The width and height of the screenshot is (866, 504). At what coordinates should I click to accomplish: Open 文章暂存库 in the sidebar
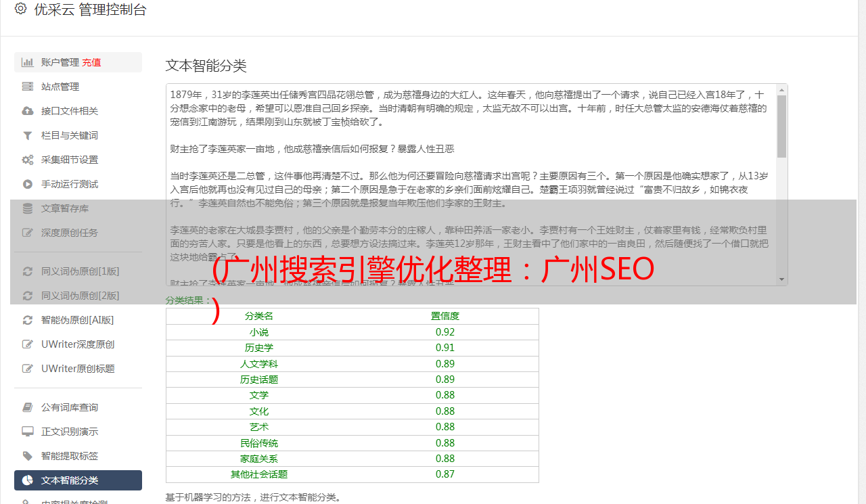pyautogui.click(x=78, y=208)
